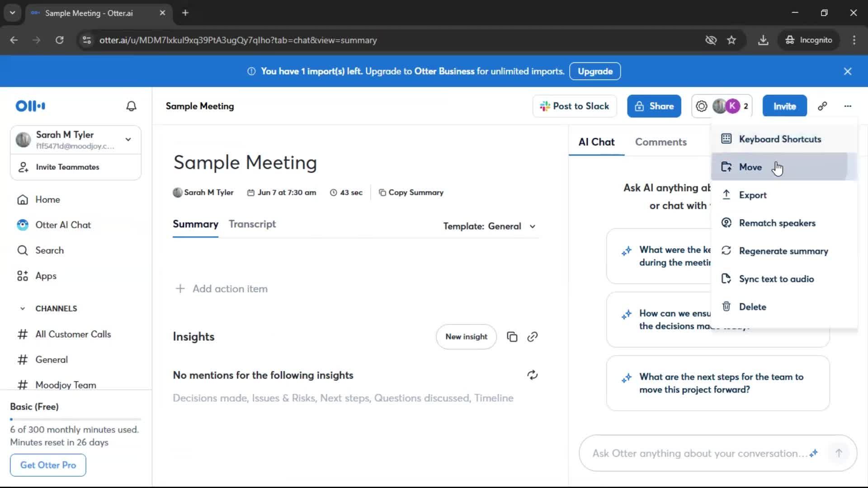
Task: Click the Get Otter Pro button
Action: [x=48, y=465]
